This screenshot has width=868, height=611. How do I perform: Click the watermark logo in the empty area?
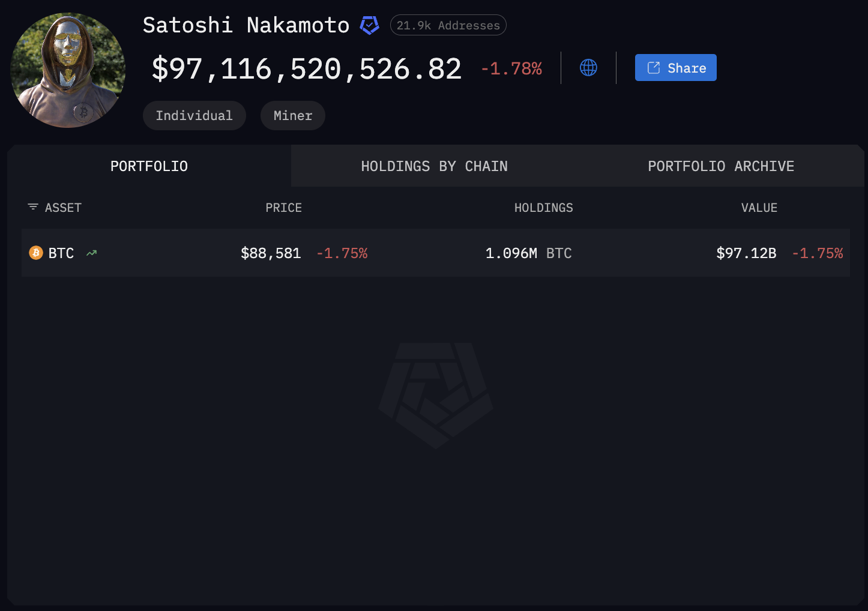pos(435,396)
